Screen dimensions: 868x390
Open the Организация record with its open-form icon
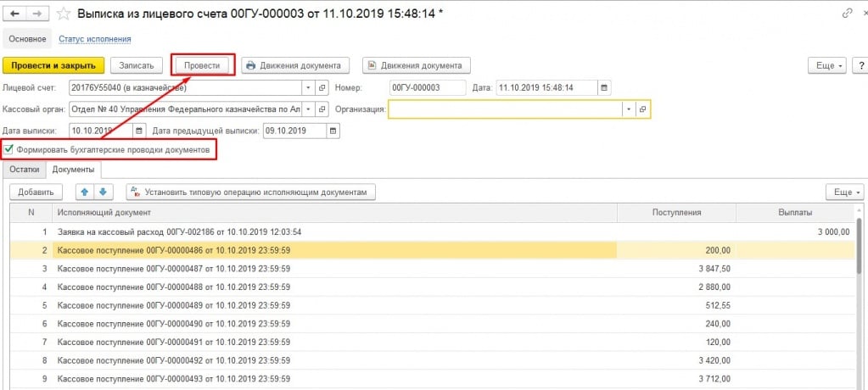pos(642,109)
